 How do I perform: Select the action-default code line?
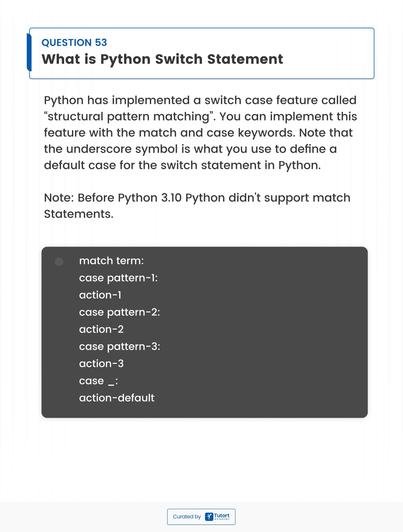pos(117,398)
